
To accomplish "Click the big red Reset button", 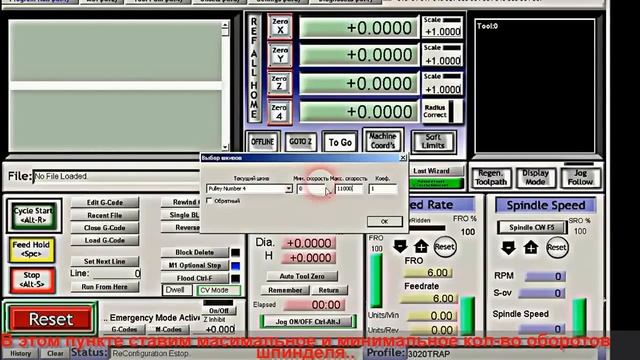I will pos(51,319).
